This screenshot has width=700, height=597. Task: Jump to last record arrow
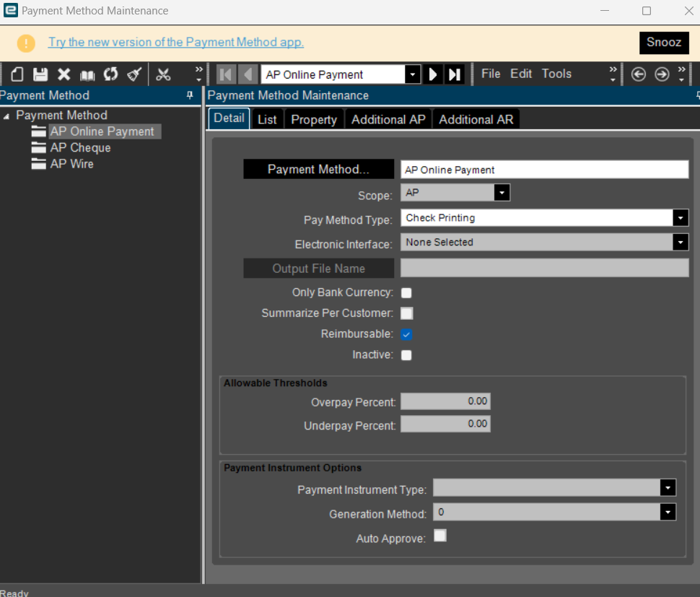pyautogui.click(x=455, y=74)
